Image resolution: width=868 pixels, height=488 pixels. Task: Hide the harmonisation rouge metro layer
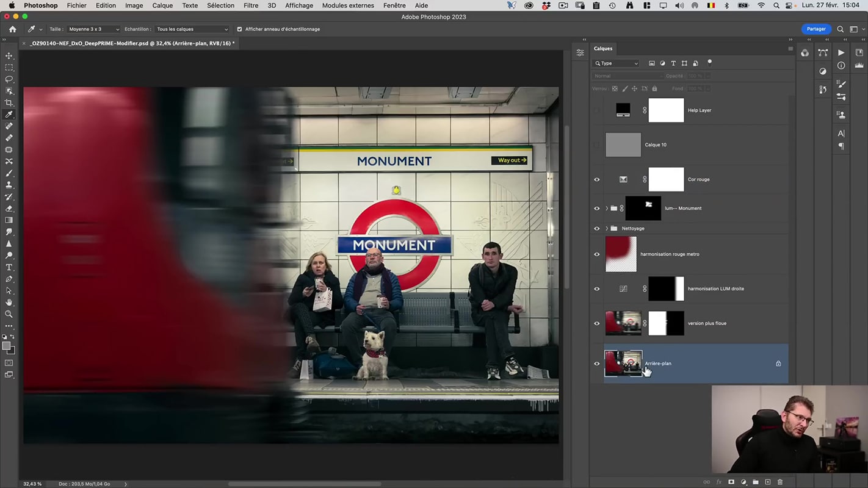pos(597,254)
